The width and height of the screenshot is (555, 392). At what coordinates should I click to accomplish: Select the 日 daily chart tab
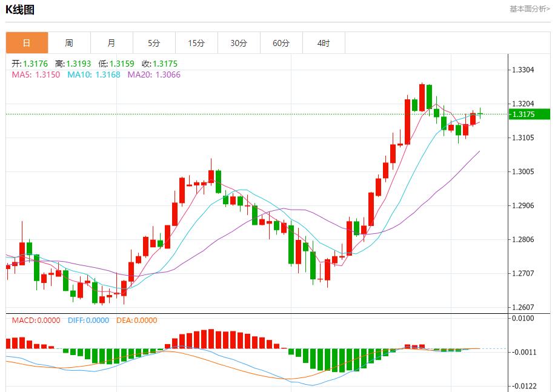coord(27,43)
